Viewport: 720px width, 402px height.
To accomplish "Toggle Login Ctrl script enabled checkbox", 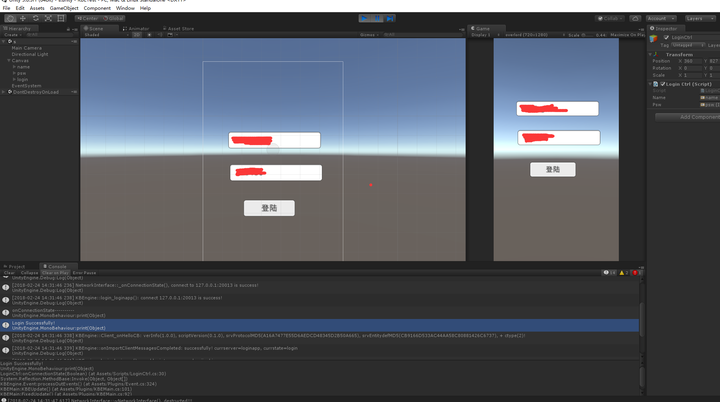I will (663, 84).
